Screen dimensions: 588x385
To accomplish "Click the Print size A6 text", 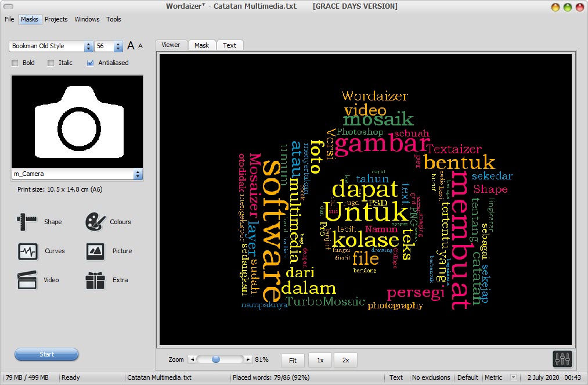I will tap(60, 189).
